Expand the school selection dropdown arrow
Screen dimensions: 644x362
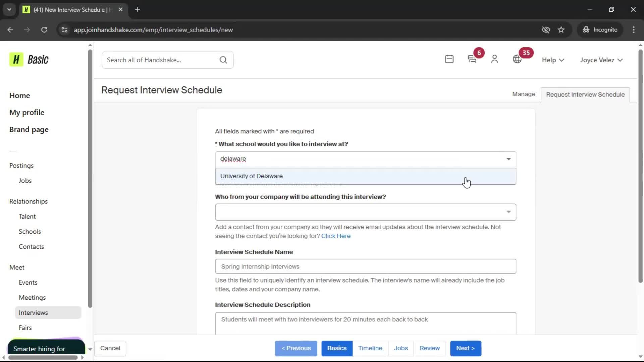tap(508, 159)
